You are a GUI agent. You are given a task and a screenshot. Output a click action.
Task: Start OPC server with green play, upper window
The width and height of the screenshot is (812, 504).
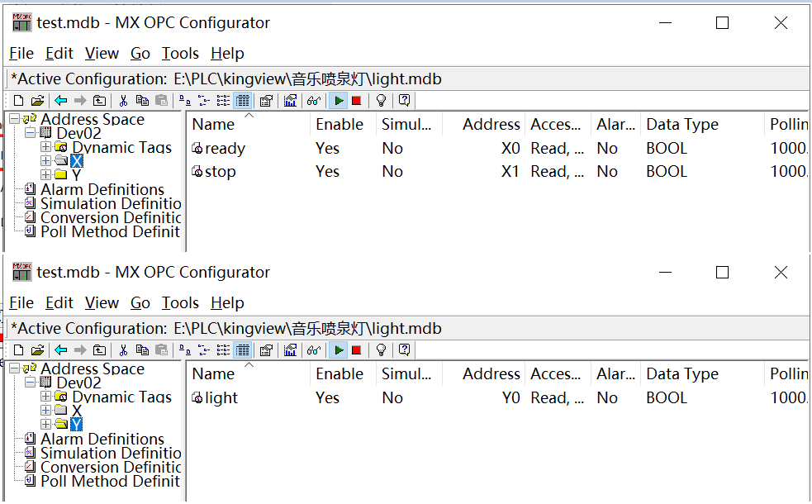(339, 101)
